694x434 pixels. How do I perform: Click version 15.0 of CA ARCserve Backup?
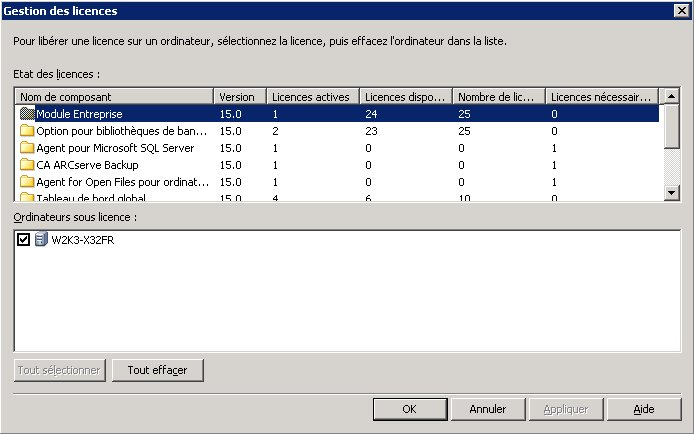tap(231, 165)
